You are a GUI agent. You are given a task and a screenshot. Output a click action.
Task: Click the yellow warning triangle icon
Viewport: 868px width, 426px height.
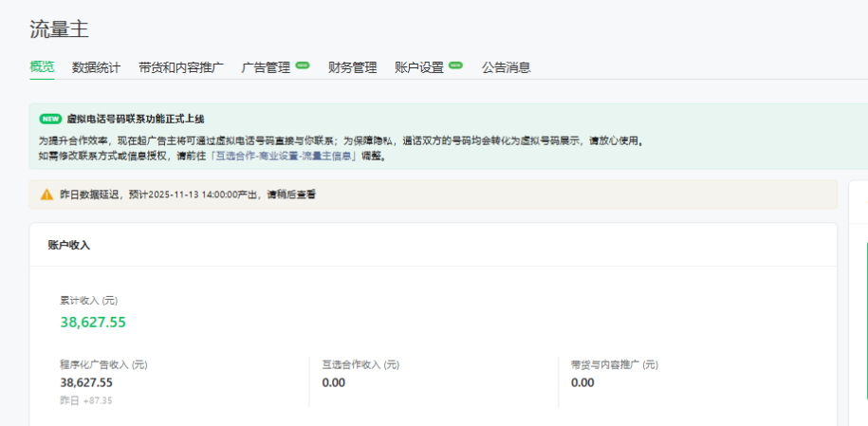tap(46, 194)
